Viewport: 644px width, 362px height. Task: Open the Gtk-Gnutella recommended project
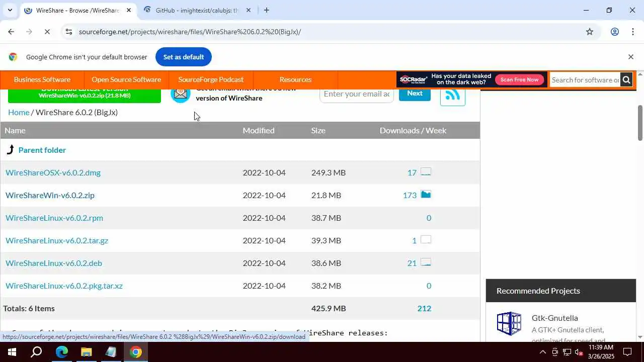coord(554,318)
